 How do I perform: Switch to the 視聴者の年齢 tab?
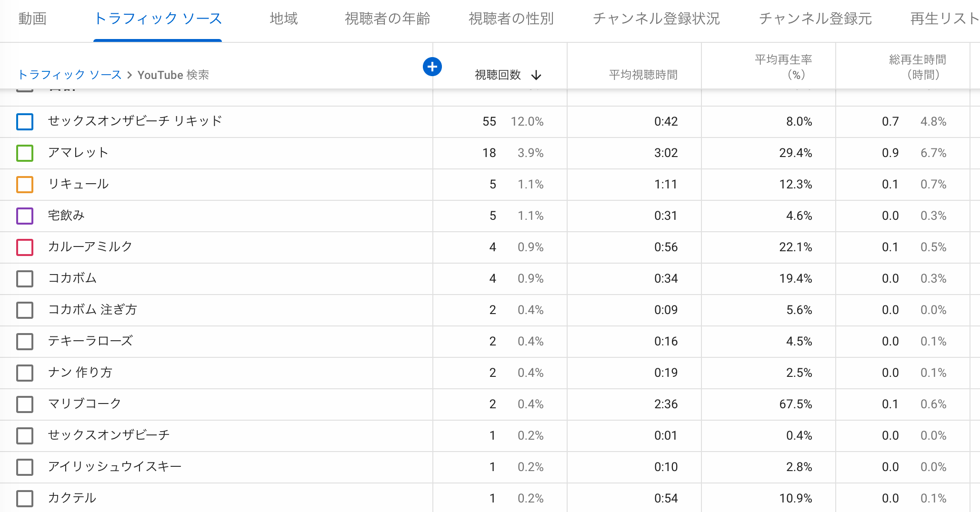pos(387,19)
